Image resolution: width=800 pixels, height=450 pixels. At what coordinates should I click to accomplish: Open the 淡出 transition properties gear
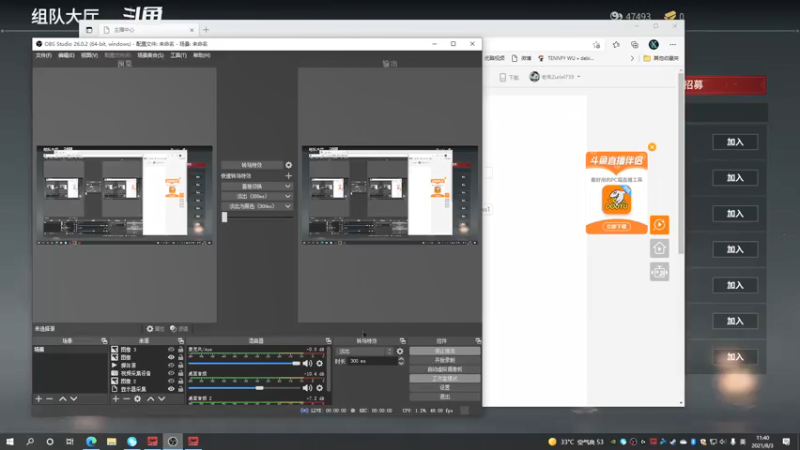400,351
